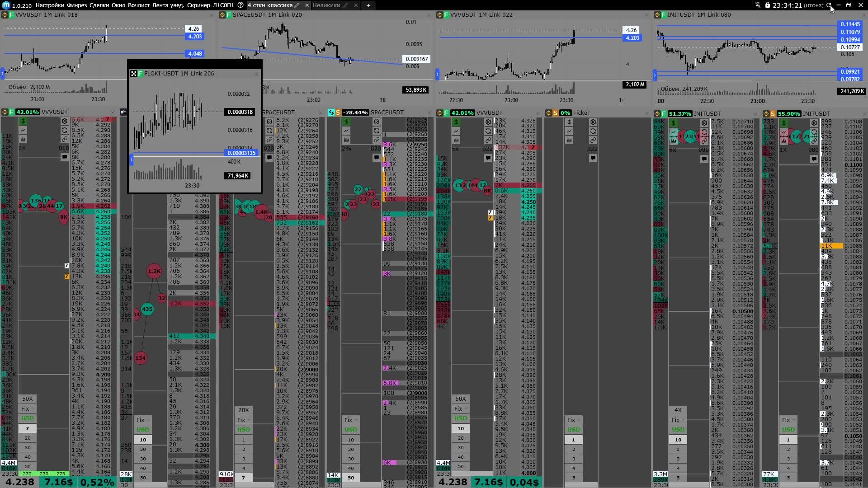
Task: Open the Настройки menu
Action: [49, 5]
